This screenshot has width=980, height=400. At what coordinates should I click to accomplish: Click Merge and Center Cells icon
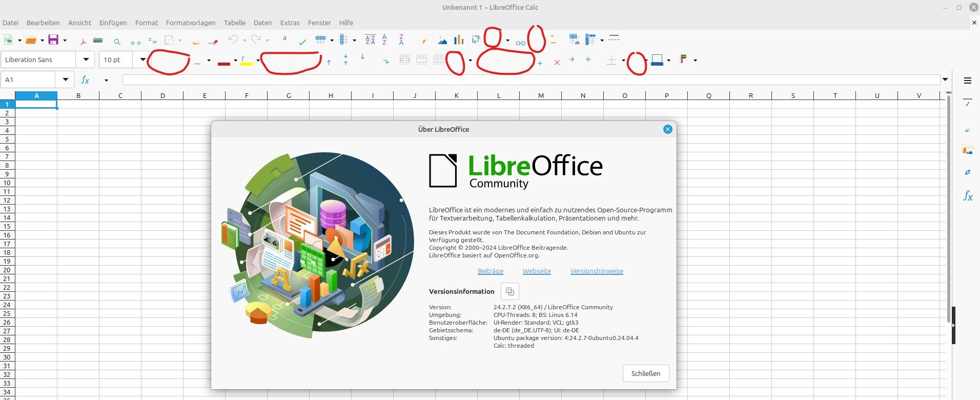click(x=405, y=59)
